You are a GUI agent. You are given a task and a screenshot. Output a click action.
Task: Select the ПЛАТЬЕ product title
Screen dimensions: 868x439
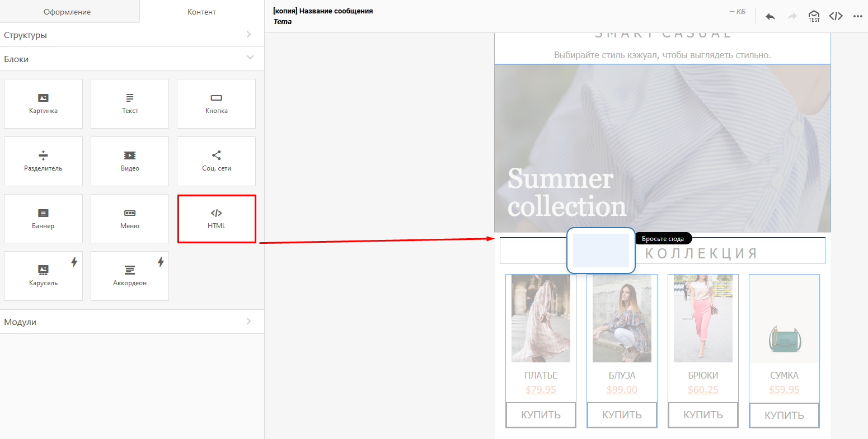pos(541,375)
